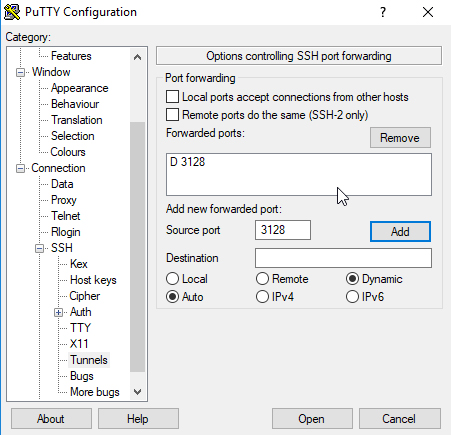Select the IPv4 radio option
Image resolution: width=451 pixels, height=435 pixels.
pos(262,297)
